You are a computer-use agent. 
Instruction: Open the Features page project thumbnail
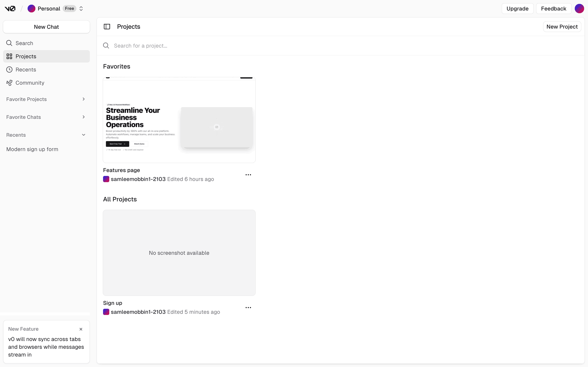(x=179, y=120)
